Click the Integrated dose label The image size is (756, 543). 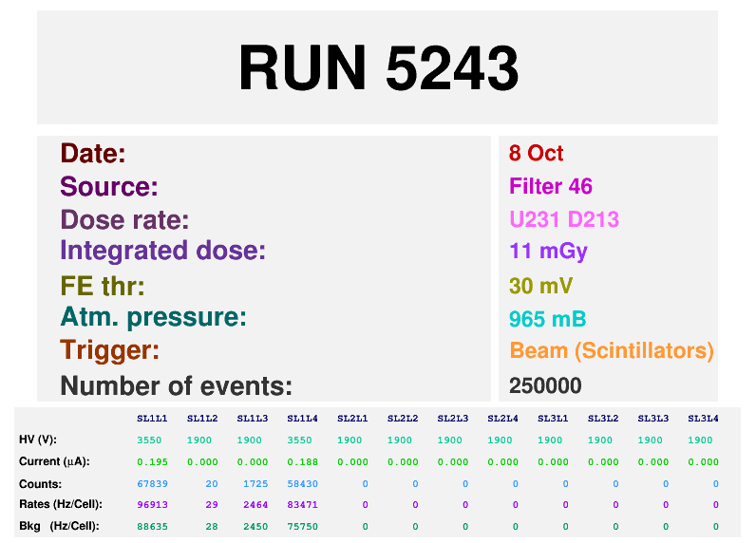click(x=162, y=252)
